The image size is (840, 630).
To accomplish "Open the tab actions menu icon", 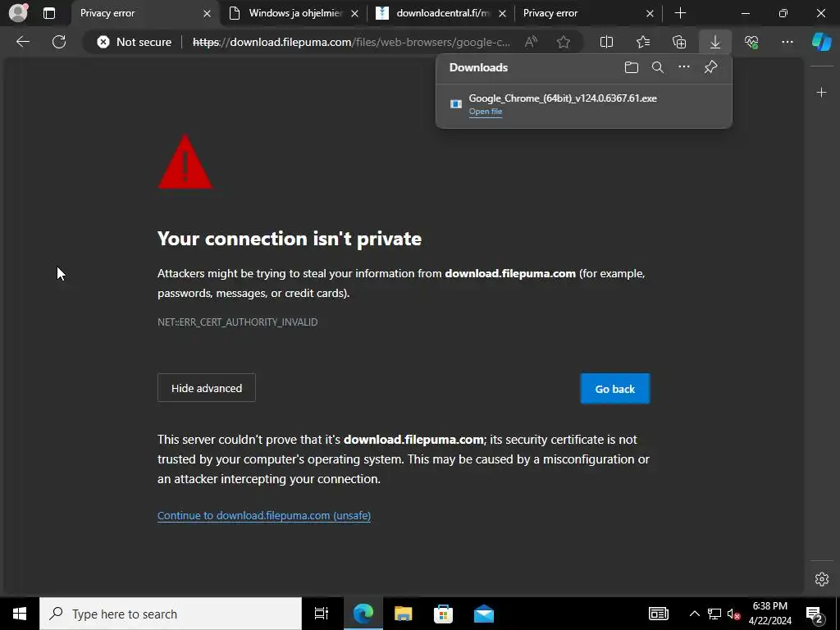I will click(x=49, y=13).
